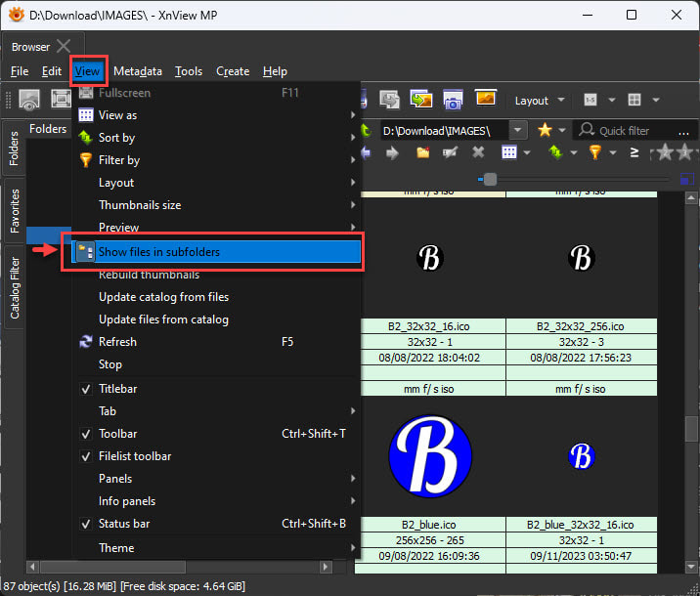Click the 2-star rating filter icon

click(x=665, y=152)
